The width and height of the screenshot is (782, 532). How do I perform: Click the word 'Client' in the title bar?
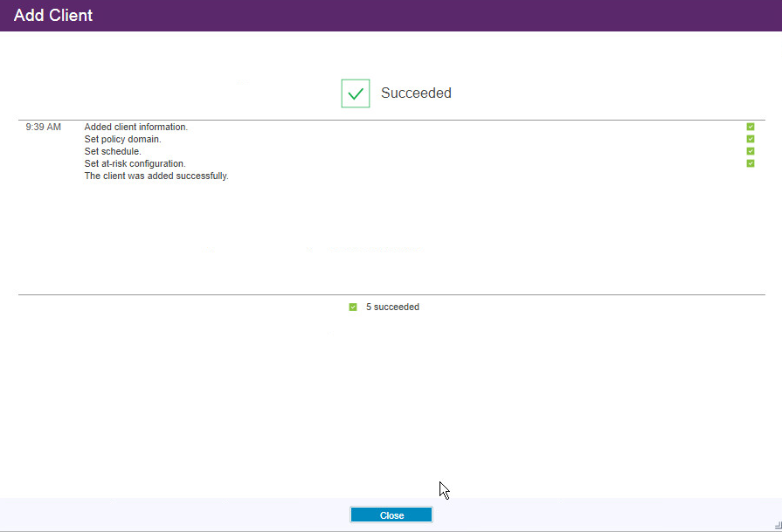coord(70,16)
